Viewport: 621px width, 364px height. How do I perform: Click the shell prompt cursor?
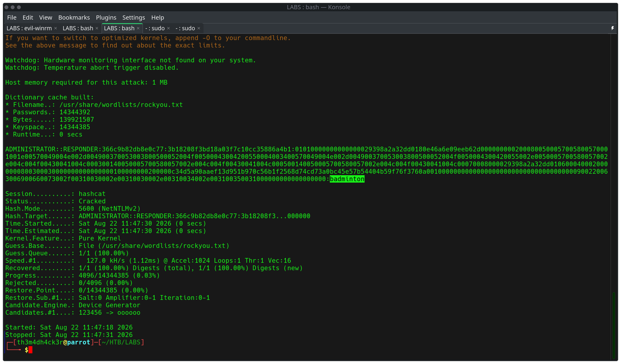pyautogui.click(x=30, y=350)
